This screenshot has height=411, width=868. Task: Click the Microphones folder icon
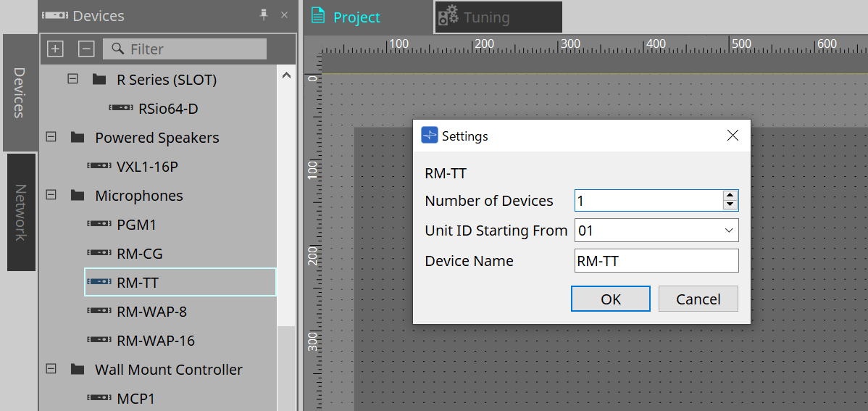(x=78, y=196)
